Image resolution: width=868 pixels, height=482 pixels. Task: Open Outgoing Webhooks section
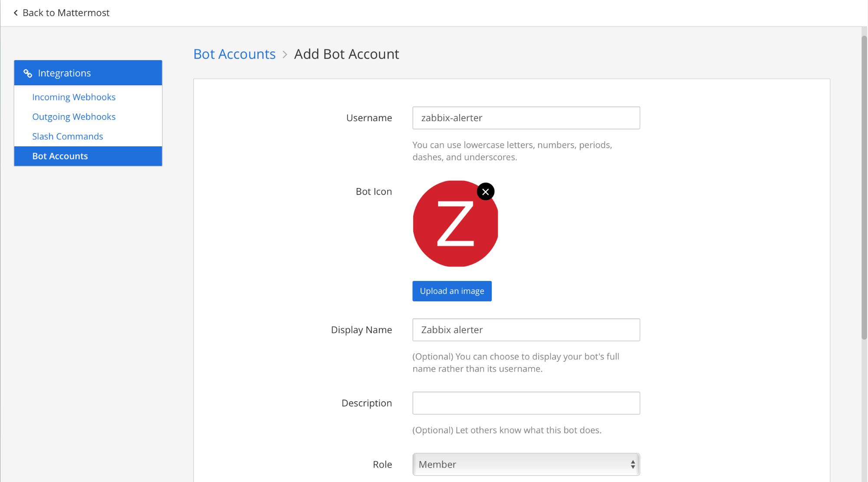point(74,117)
